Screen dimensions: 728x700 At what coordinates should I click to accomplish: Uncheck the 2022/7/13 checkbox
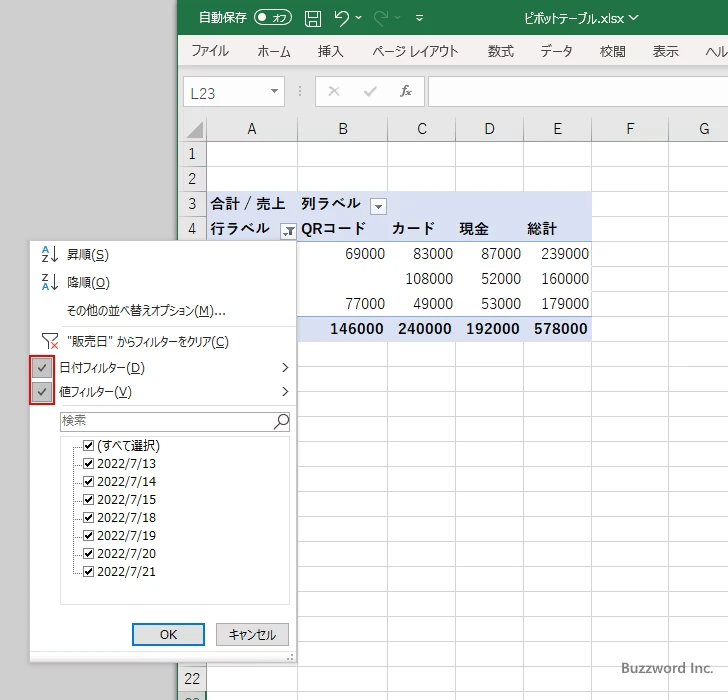tap(88, 463)
